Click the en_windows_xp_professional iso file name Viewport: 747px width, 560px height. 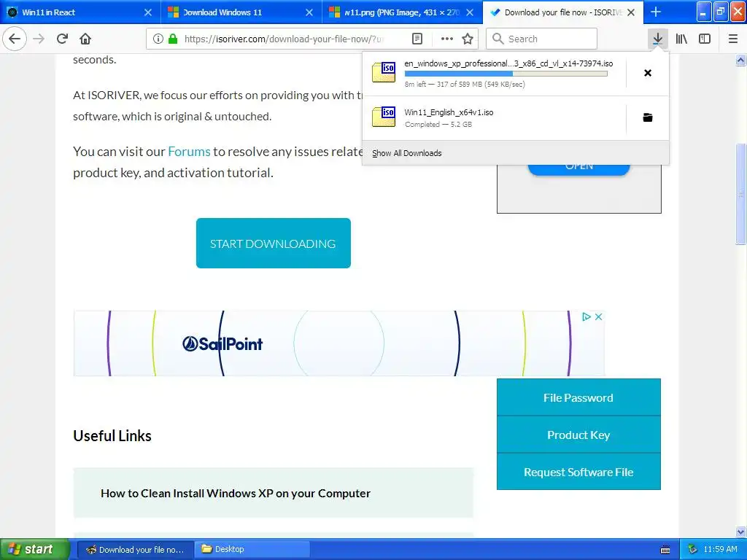(508, 63)
